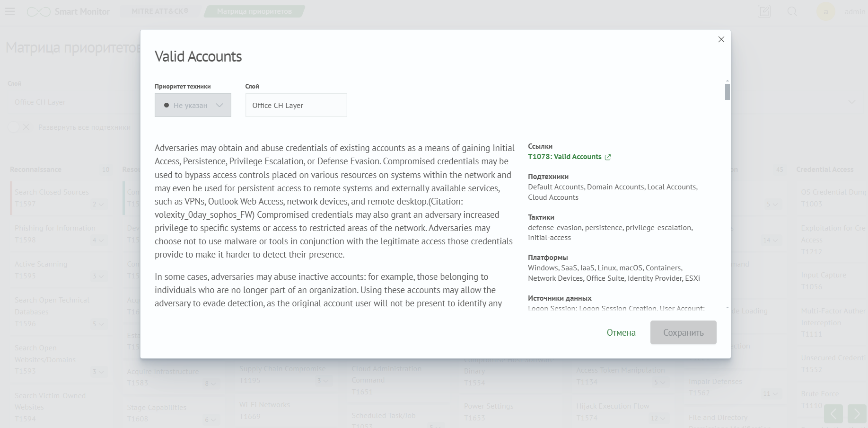Open the technique priority dropdown
868x428 pixels.
pyautogui.click(x=193, y=105)
